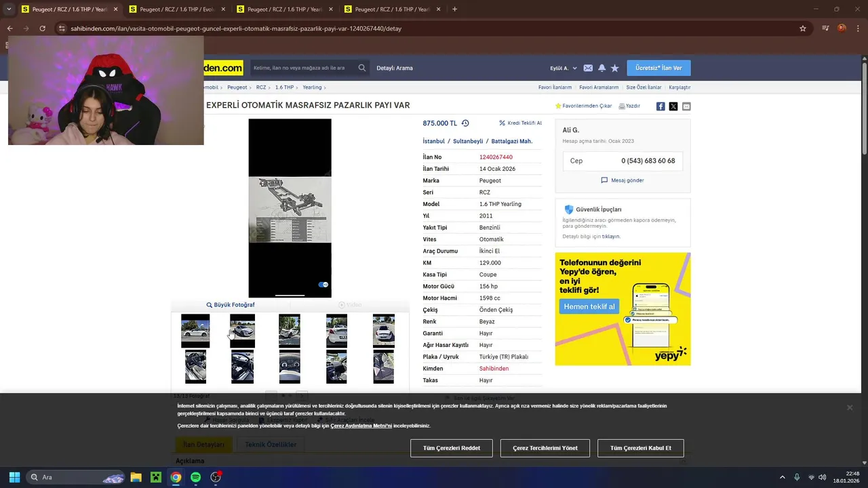The width and height of the screenshot is (868, 488).
Task: Share listing on X (Twitter)
Action: pos(673,106)
